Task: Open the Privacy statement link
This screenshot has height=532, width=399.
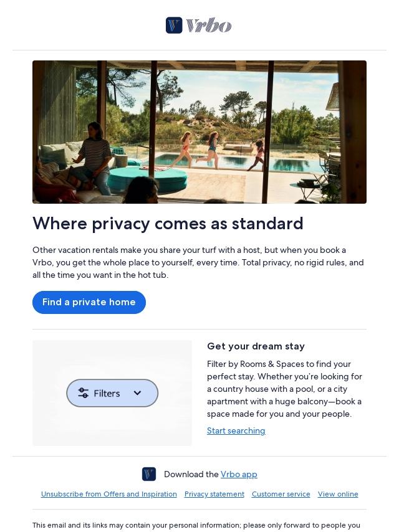Action: [x=214, y=494]
